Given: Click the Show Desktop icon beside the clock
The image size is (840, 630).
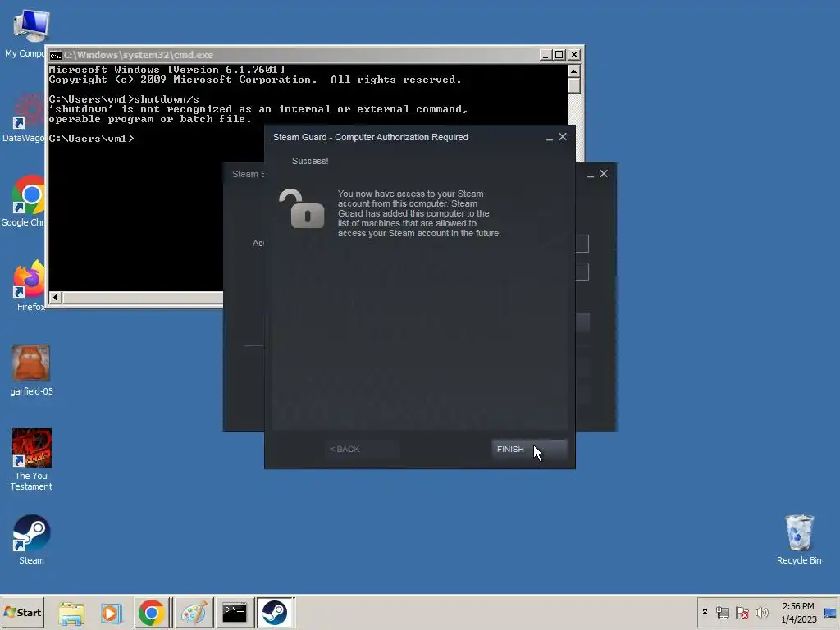Looking at the screenshot, I should (x=830, y=612).
